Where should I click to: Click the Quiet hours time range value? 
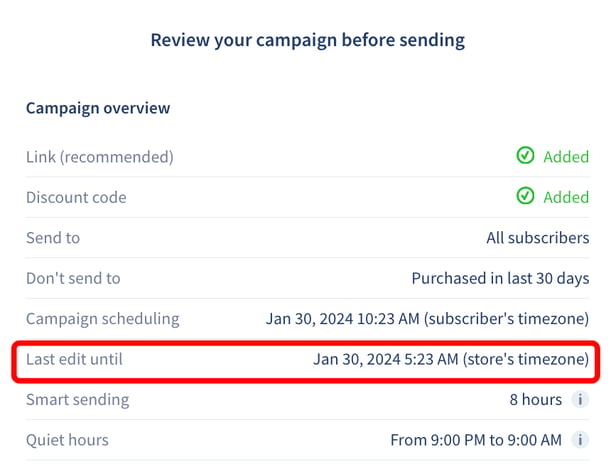(x=476, y=440)
